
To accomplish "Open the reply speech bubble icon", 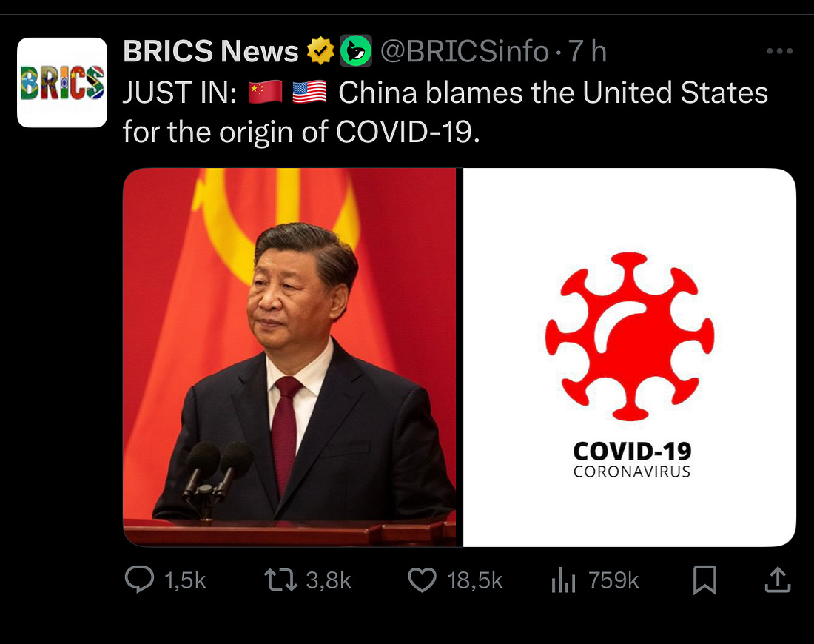I will tap(139, 579).
